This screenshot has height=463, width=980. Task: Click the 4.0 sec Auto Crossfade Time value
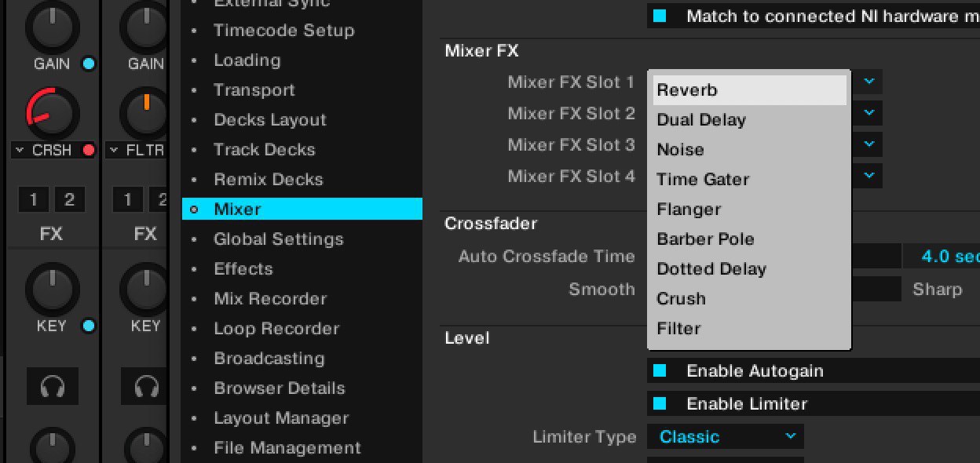point(949,256)
